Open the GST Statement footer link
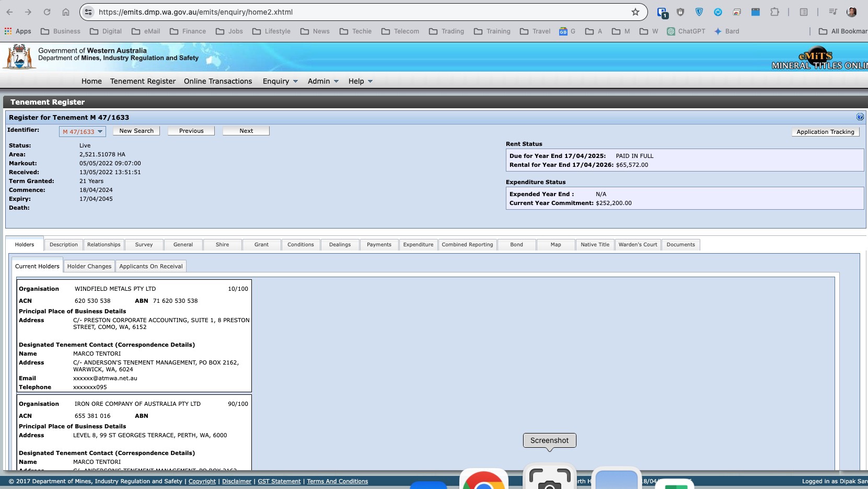Image resolution: width=868 pixels, height=489 pixels. point(279,481)
